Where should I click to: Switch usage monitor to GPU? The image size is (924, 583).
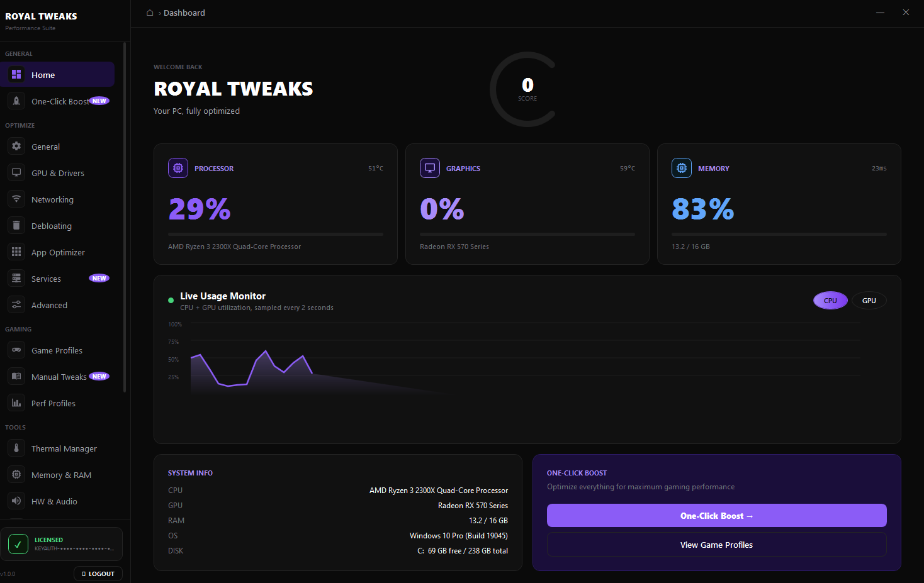click(x=869, y=301)
